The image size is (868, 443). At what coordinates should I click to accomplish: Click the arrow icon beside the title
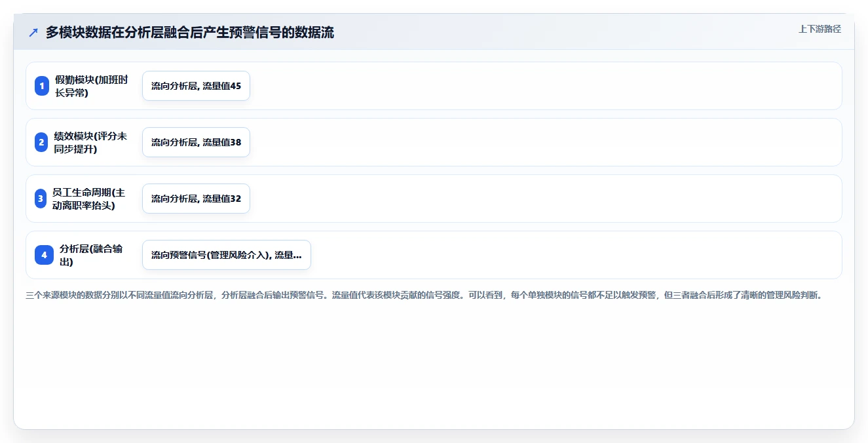(x=33, y=32)
